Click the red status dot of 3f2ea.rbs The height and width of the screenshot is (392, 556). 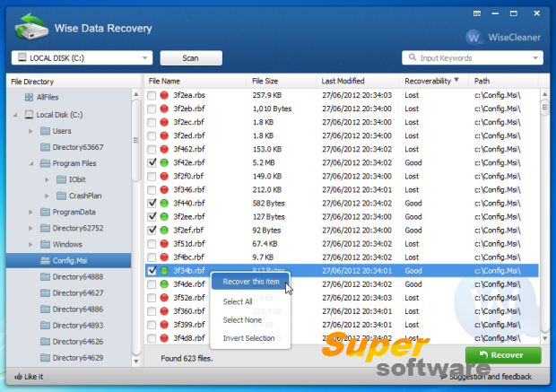pos(164,95)
